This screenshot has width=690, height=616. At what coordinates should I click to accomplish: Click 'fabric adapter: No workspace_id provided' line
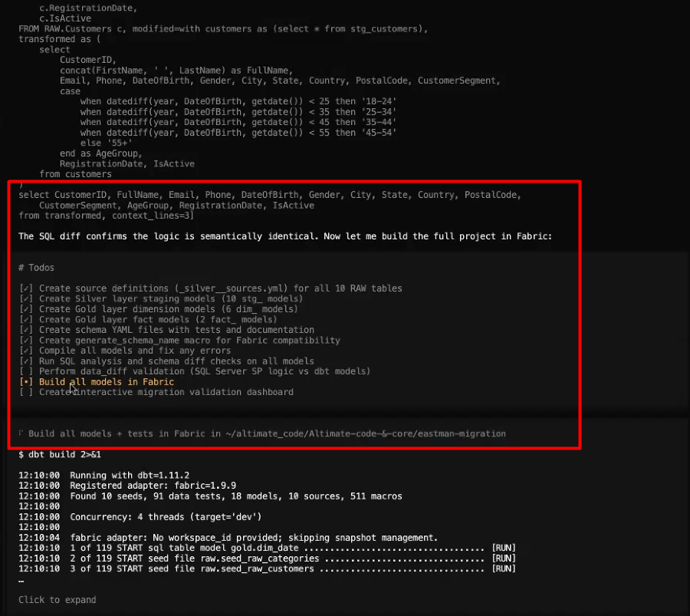point(228,538)
